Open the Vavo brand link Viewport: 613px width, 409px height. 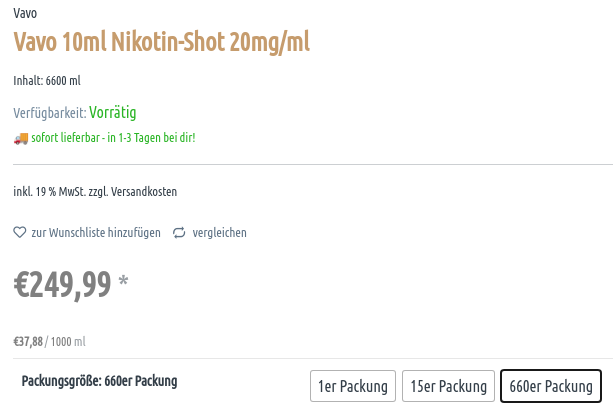pos(25,13)
